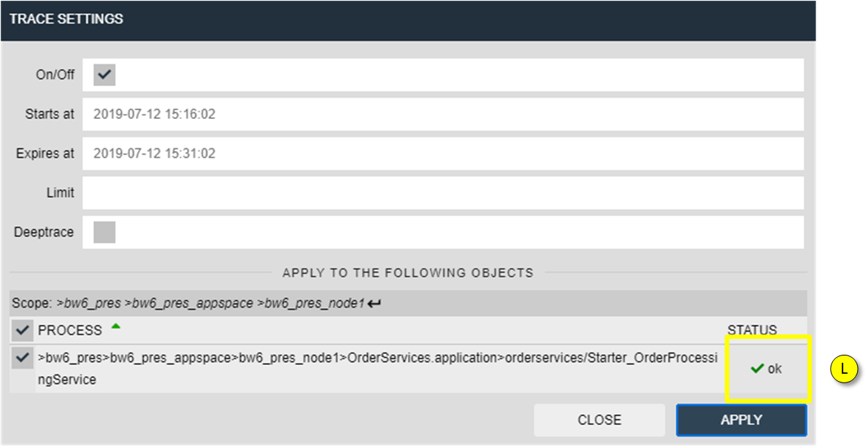Click the Expires at date field
Viewport: 868px width, 446px height.
(443, 154)
